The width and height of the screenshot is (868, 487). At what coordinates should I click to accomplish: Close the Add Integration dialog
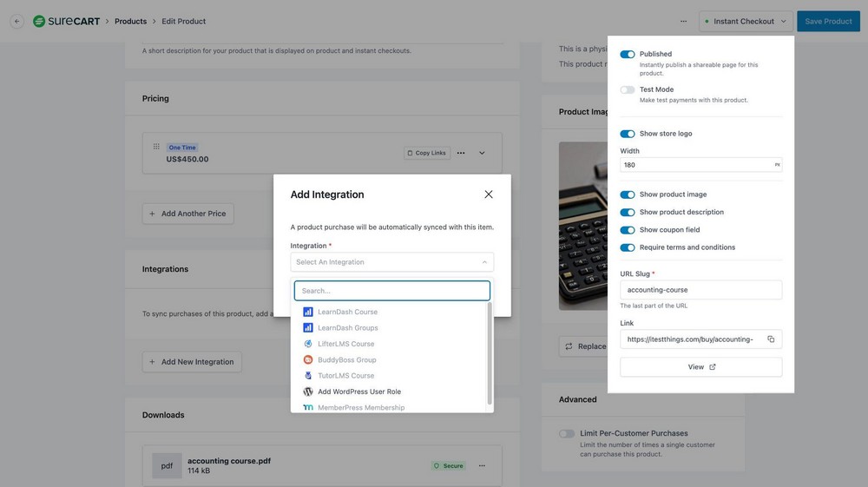pyautogui.click(x=488, y=194)
